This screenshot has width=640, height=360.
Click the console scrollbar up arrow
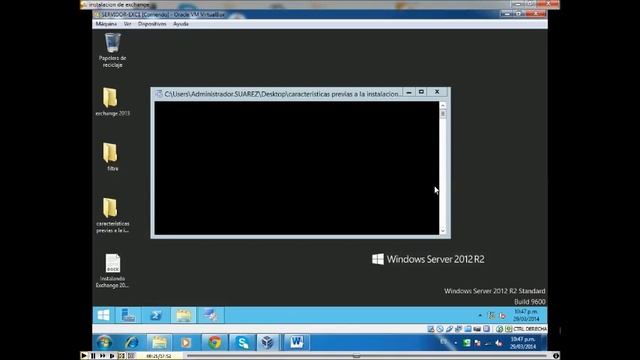(443, 105)
